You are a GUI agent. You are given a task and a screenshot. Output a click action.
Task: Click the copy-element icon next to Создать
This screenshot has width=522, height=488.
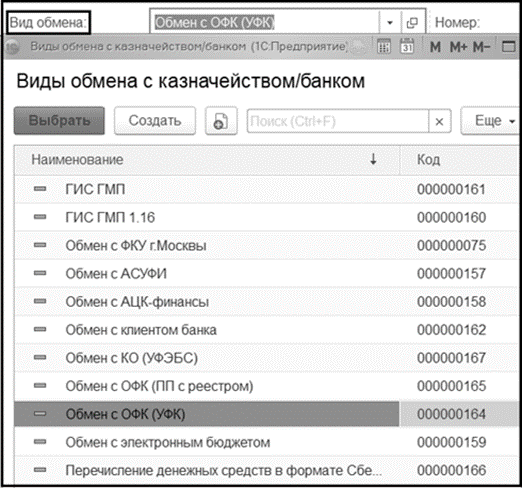point(221,121)
